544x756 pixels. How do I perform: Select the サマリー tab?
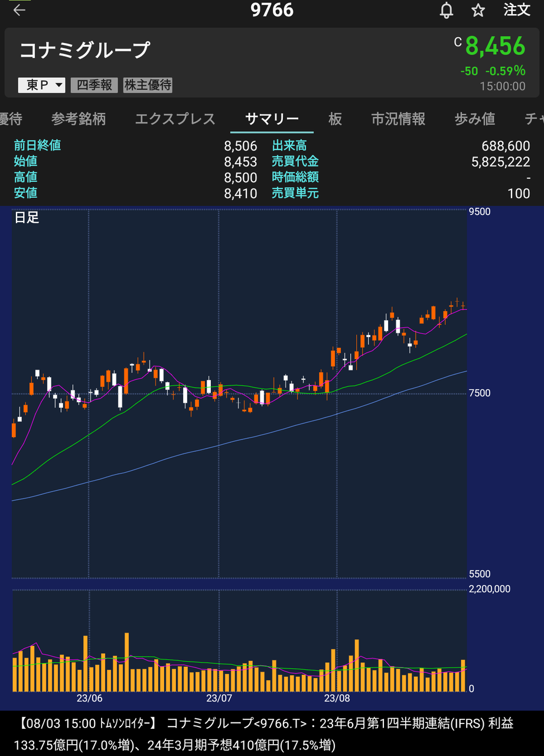[x=272, y=119]
